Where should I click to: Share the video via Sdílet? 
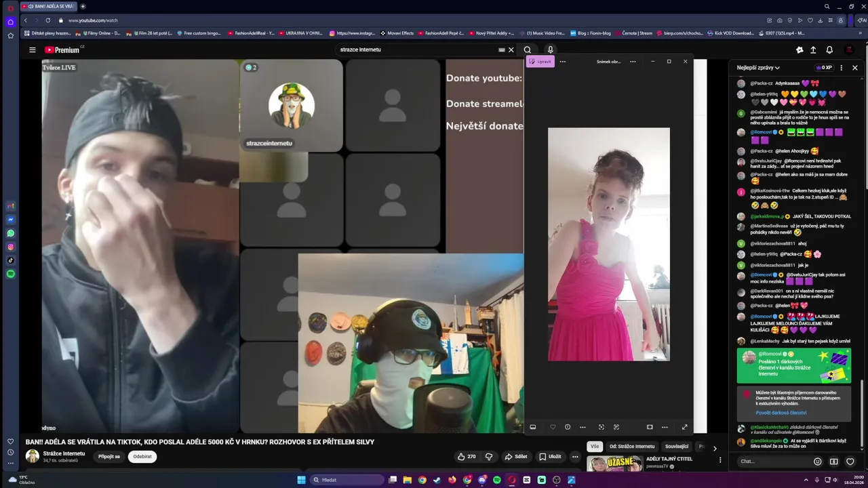(516, 456)
